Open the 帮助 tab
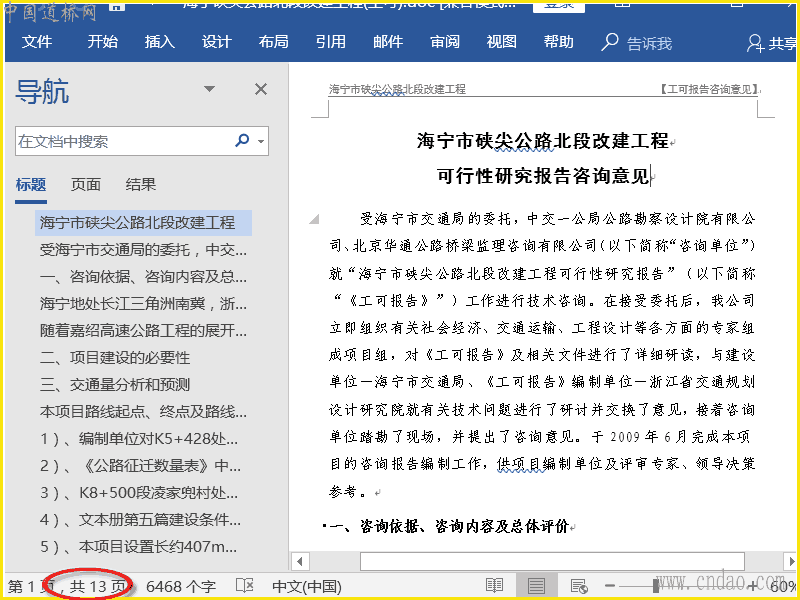 point(559,42)
